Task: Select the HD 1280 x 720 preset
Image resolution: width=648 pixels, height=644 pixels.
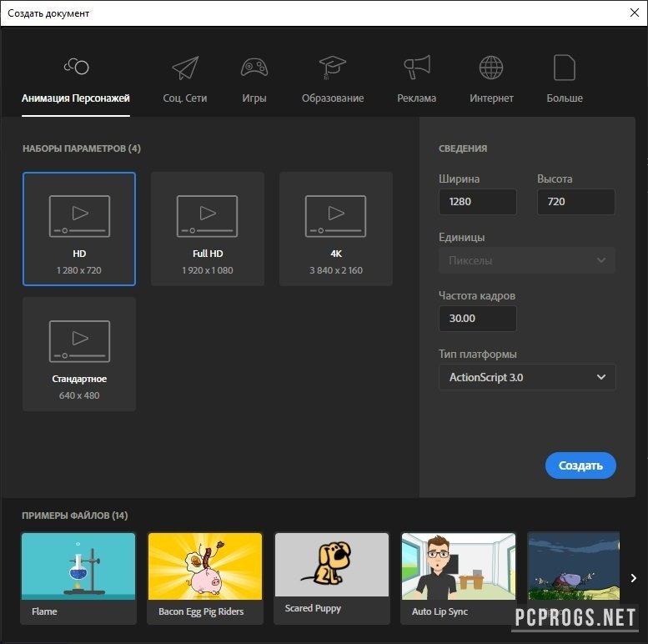Action: click(79, 229)
